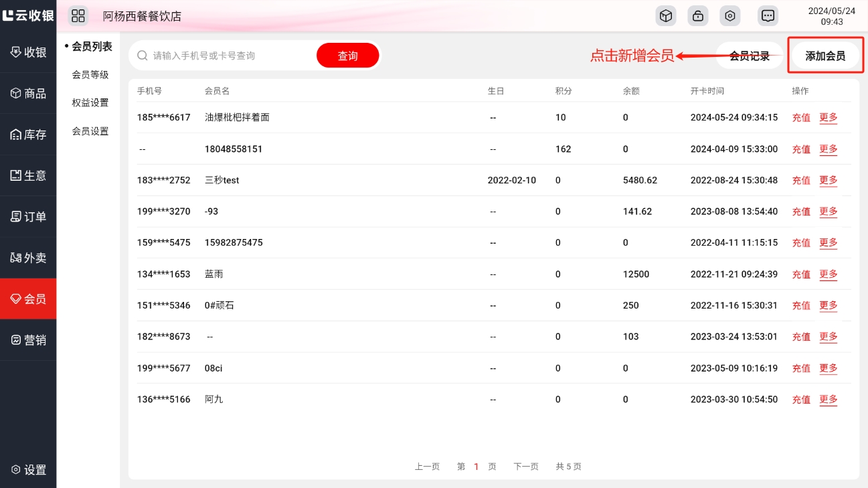Click 充值 for member 三秒test
868x488 pixels.
pos(801,180)
